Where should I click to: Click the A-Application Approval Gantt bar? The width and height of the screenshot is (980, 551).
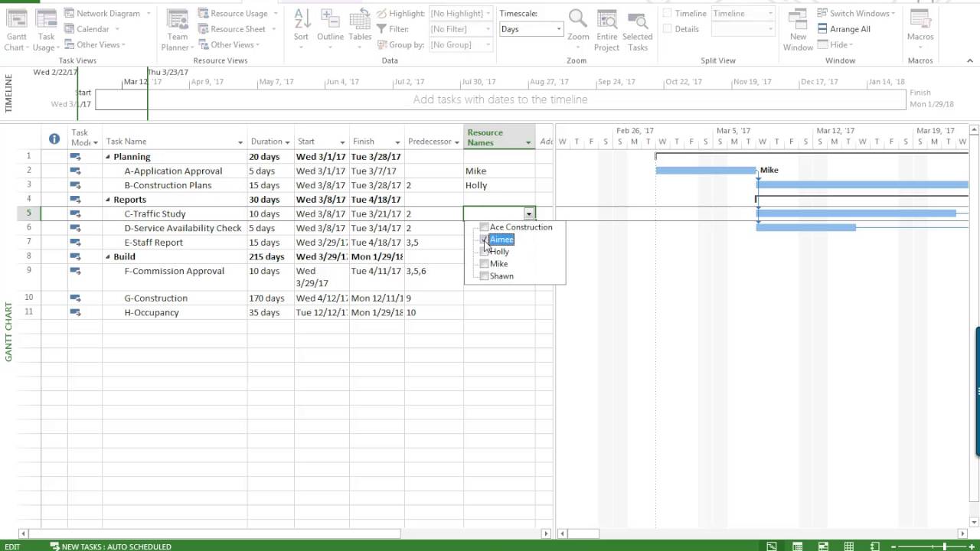[x=706, y=171]
